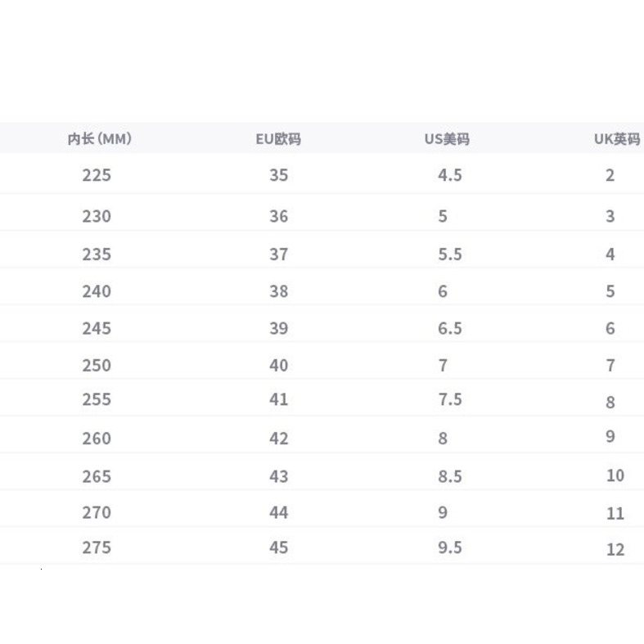The image size is (644, 644).
Task: Click EU size 39 in table
Action: (x=279, y=328)
